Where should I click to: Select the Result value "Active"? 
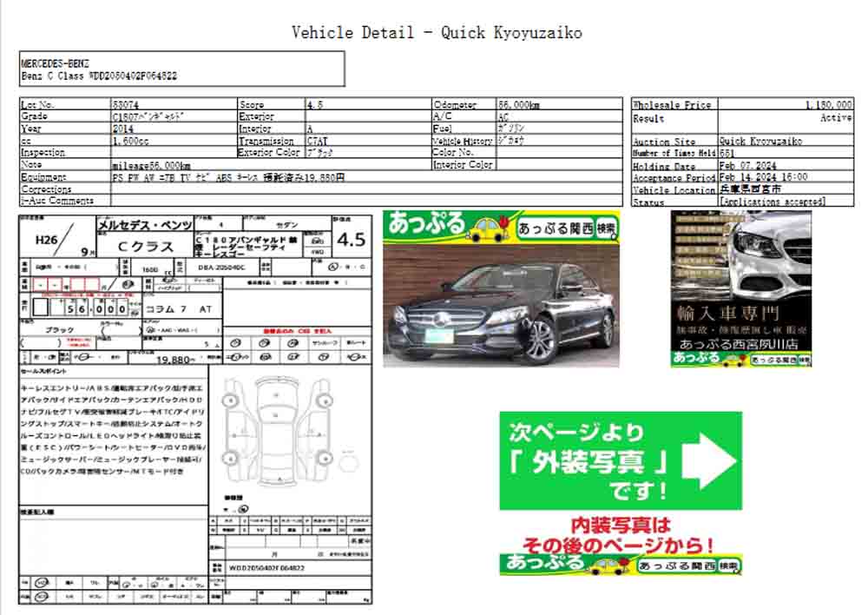836,117
